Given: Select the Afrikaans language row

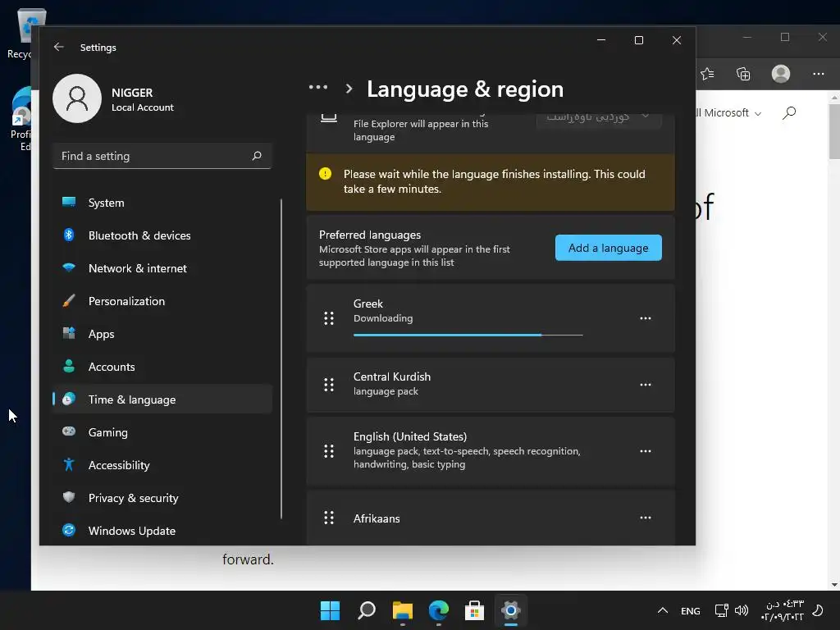Looking at the screenshot, I should click(491, 518).
